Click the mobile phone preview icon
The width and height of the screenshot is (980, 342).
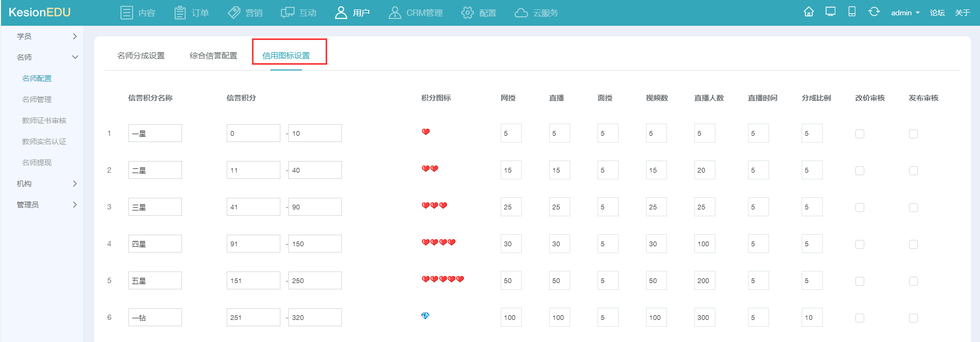click(x=852, y=12)
